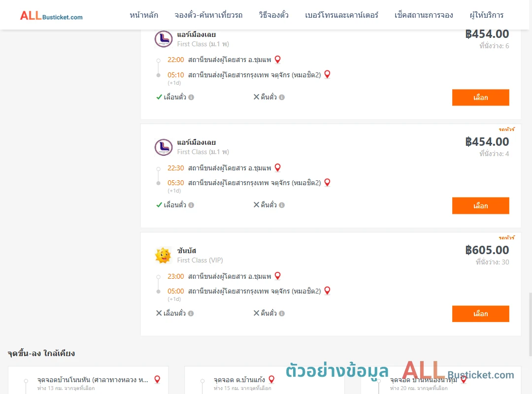The image size is (532, 394).
Task: Open เบอร์โทรและเคาน์เตอร์ menu item
Action: (x=341, y=15)
